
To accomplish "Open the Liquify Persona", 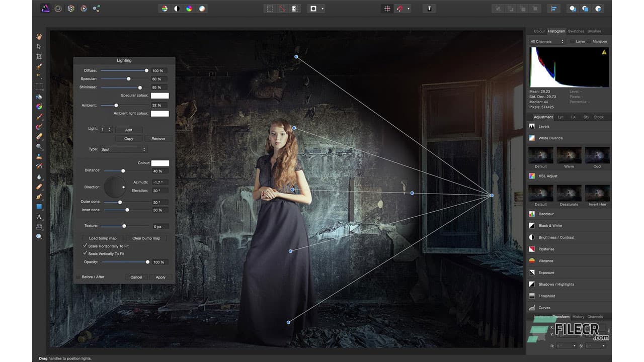I will (x=59, y=8).
